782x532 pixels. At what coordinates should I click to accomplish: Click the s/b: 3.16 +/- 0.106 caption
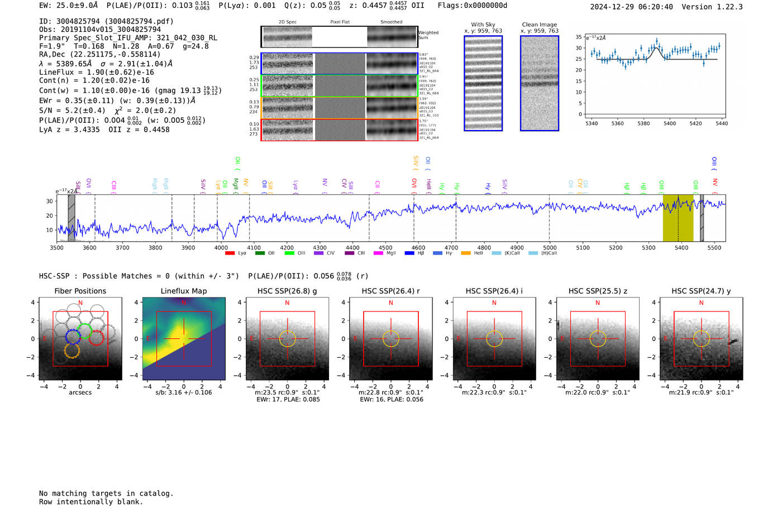click(x=184, y=392)
